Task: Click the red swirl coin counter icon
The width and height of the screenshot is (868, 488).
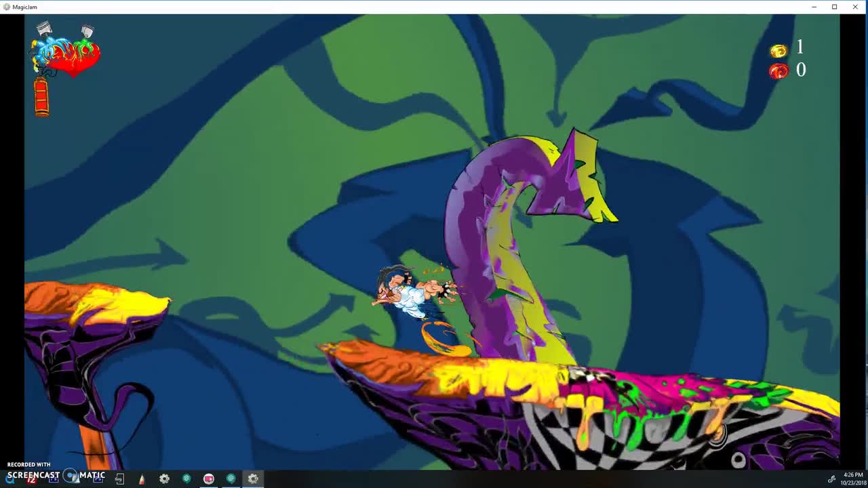Action: click(778, 71)
